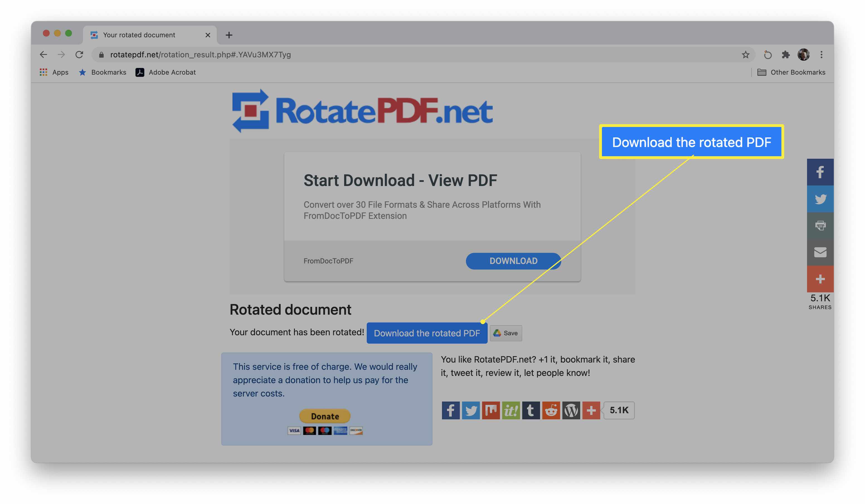Screen dimensions: 865x504
Task: Share via Tumblr icon in share row
Action: 531,410
